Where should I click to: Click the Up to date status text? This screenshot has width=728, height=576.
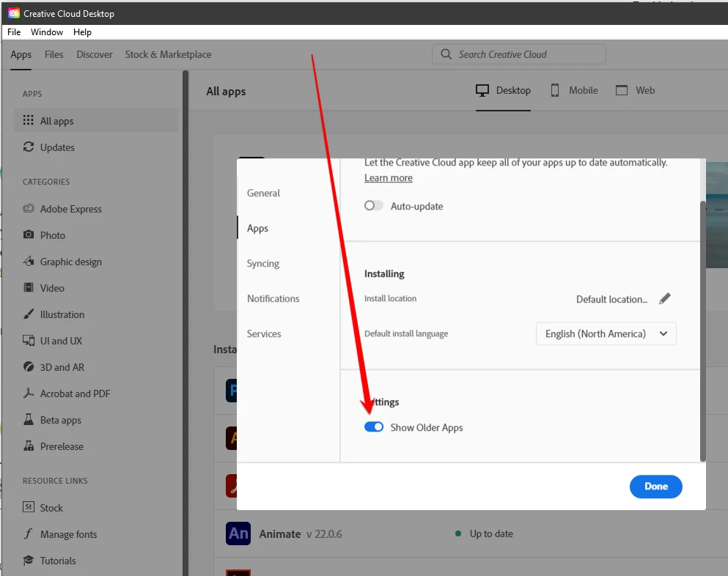pyautogui.click(x=491, y=533)
